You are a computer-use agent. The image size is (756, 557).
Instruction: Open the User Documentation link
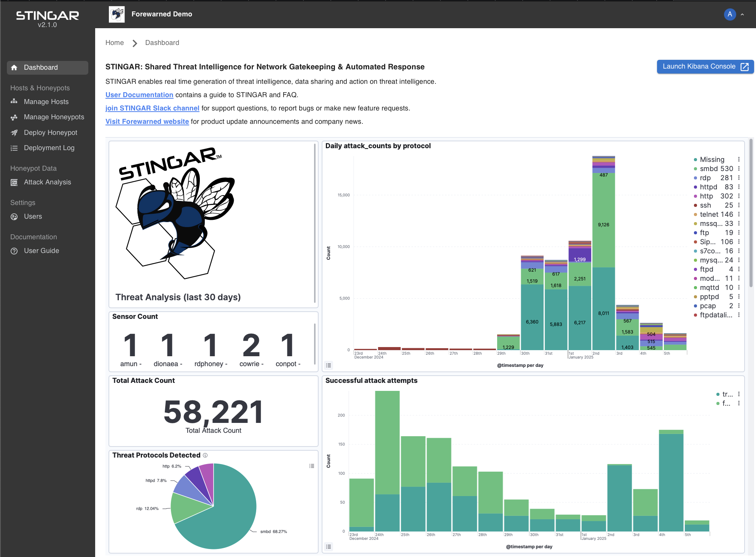pyautogui.click(x=139, y=95)
